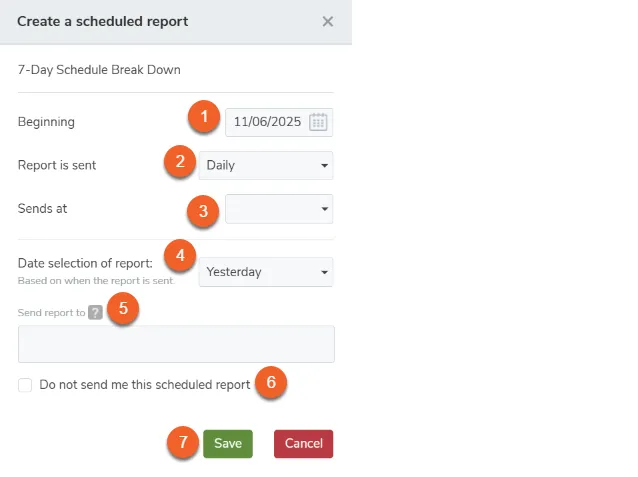Tick Do not send me this scheduled report
Viewport: 638px width, 477px height.
(25, 385)
